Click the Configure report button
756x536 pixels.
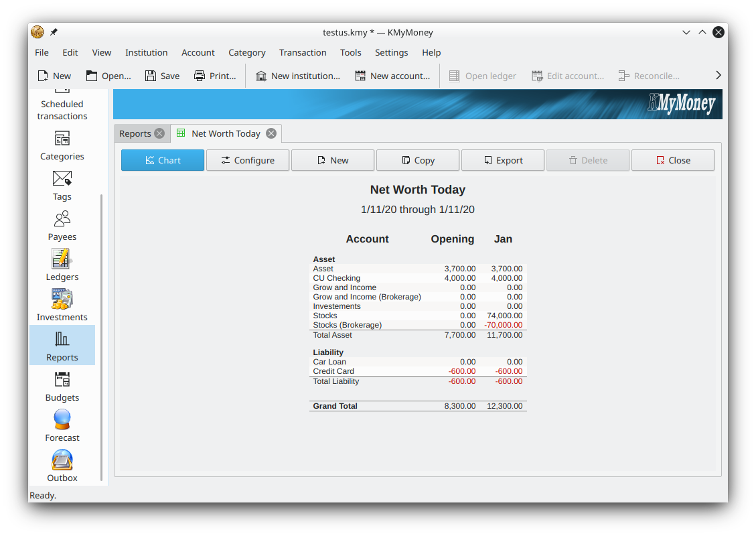click(247, 160)
